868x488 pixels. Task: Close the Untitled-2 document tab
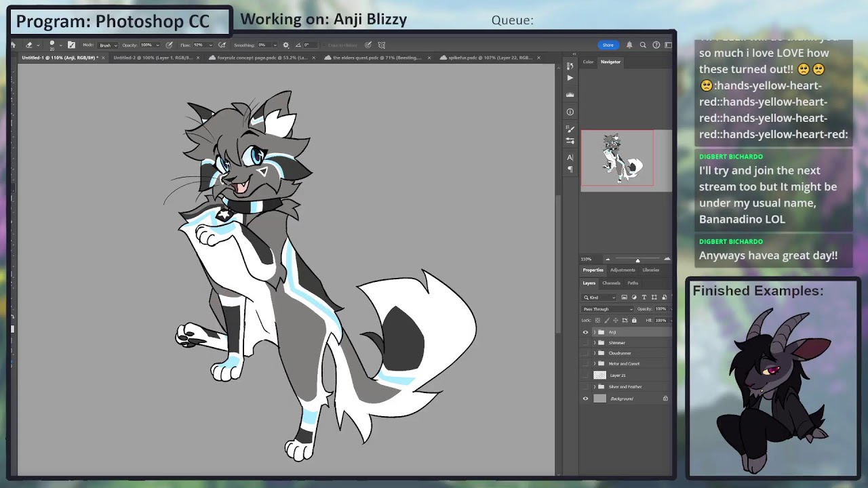click(198, 58)
